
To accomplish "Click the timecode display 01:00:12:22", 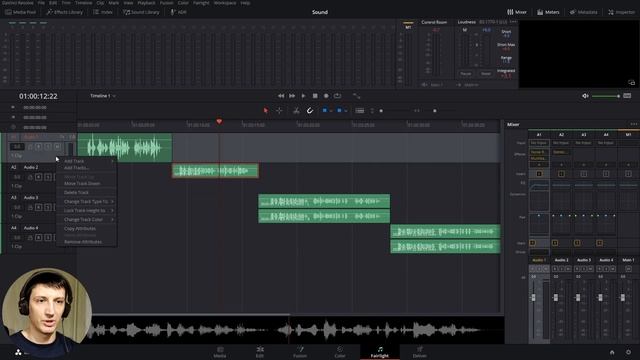I will (38, 96).
